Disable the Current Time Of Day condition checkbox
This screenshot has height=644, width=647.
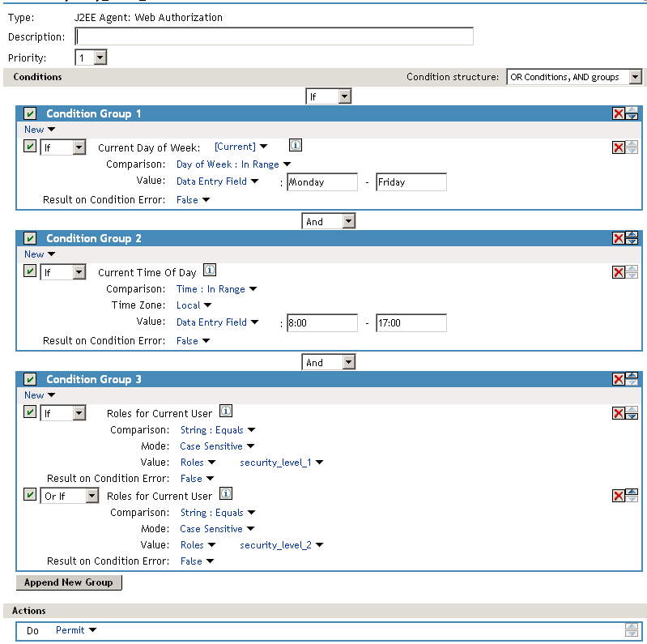[30, 271]
